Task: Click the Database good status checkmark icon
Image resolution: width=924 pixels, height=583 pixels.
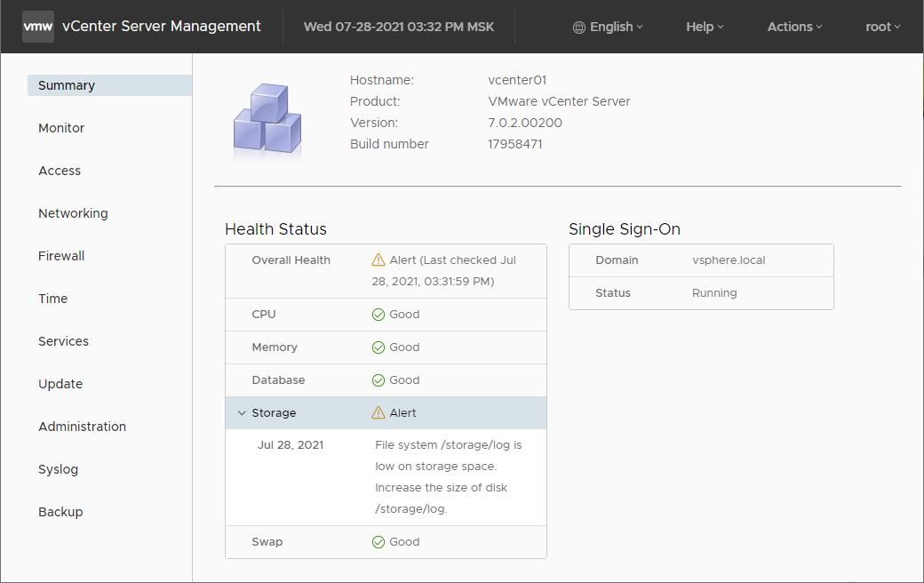Action: (378, 380)
